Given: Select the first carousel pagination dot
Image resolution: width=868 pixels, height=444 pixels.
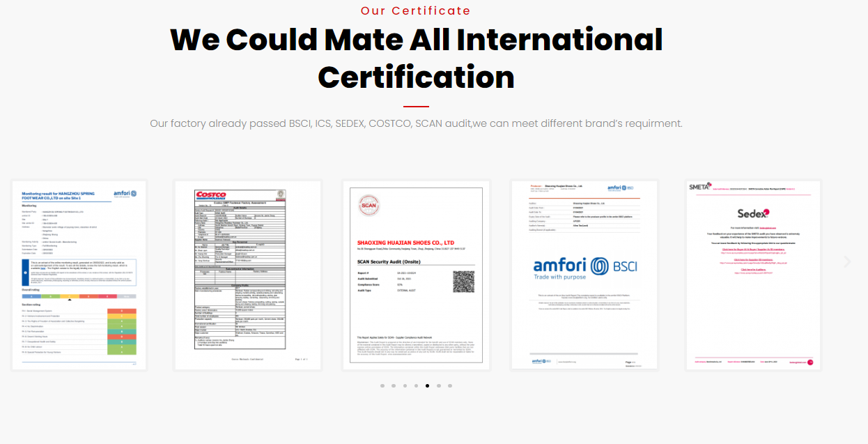Looking at the screenshot, I should point(382,385).
